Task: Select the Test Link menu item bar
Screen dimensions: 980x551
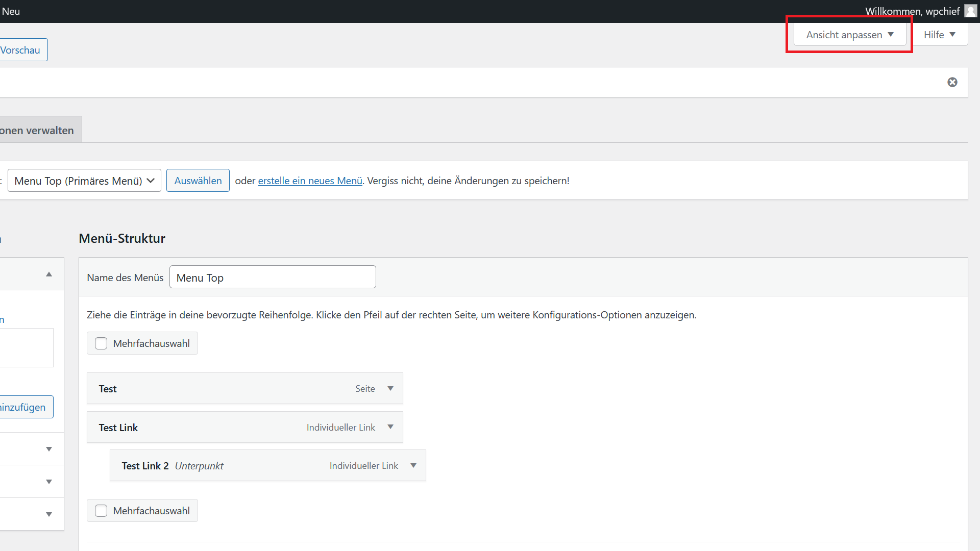Action: 245,427
